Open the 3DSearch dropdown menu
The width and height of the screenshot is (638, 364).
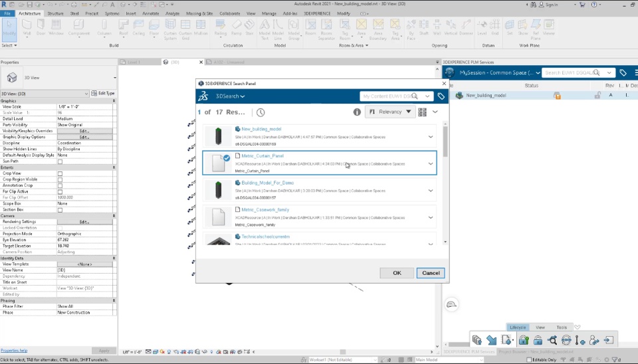pos(230,96)
